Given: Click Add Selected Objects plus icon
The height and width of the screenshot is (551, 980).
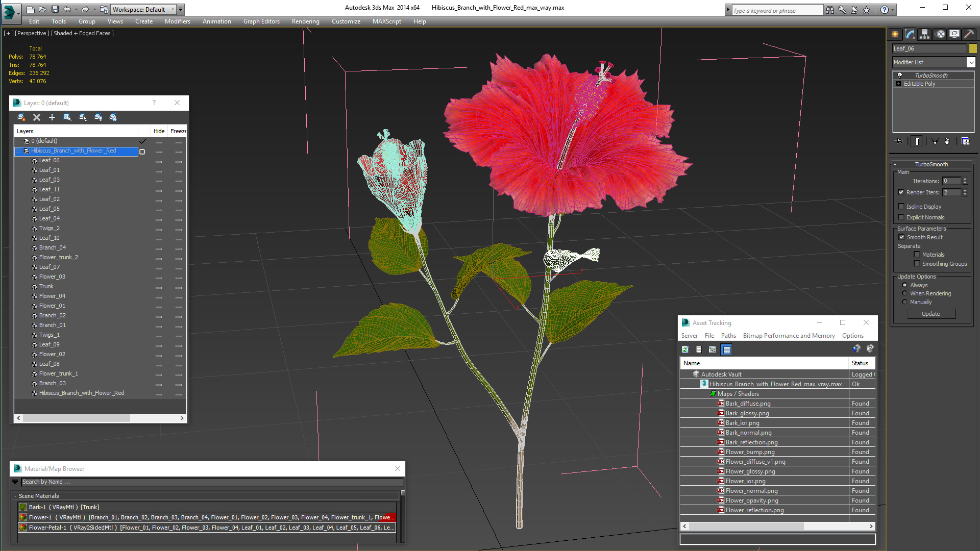Looking at the screenshot, I should point(52,117).
